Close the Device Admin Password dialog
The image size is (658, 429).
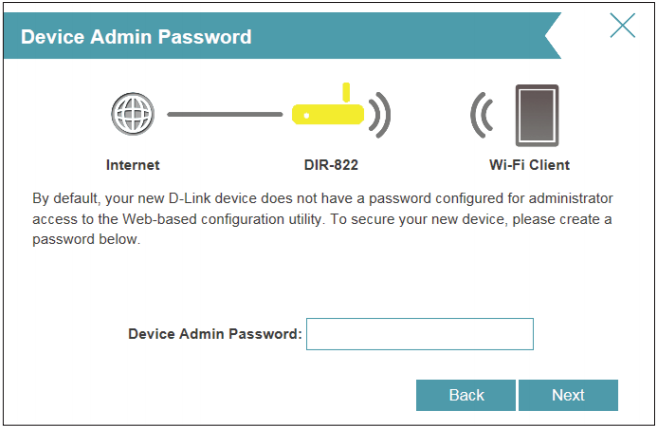(x=622, y=27)
